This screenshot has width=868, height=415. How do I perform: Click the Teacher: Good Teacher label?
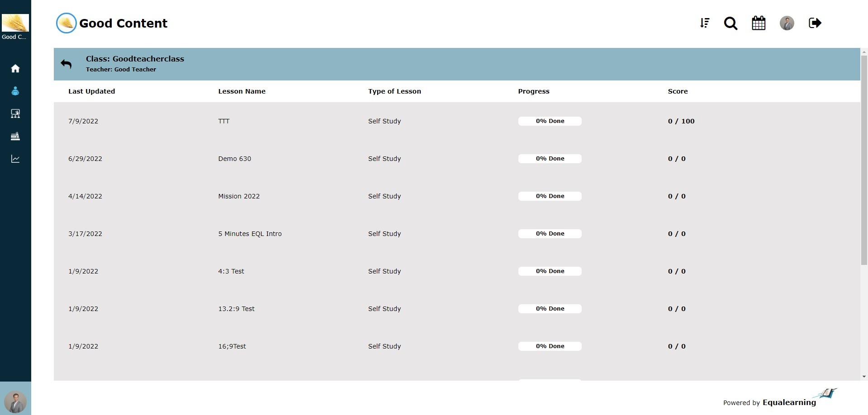pyautogui.click(x=121, y=70)
